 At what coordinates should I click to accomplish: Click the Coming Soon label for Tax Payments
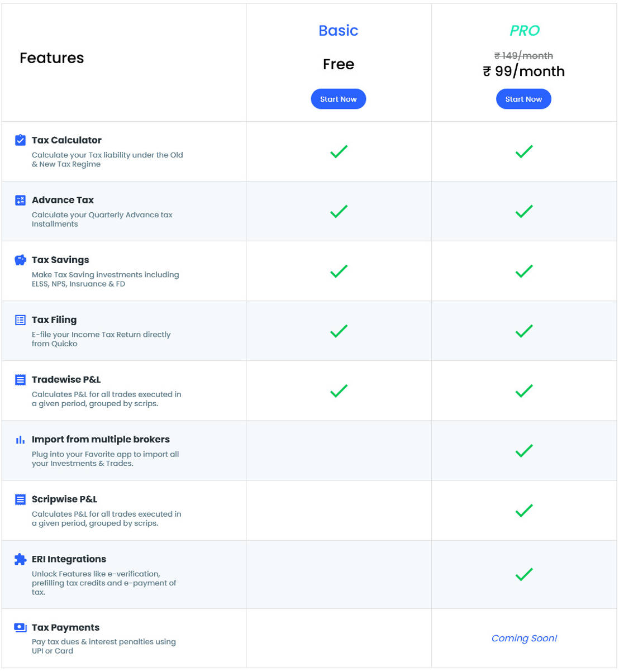pos(523,638)
